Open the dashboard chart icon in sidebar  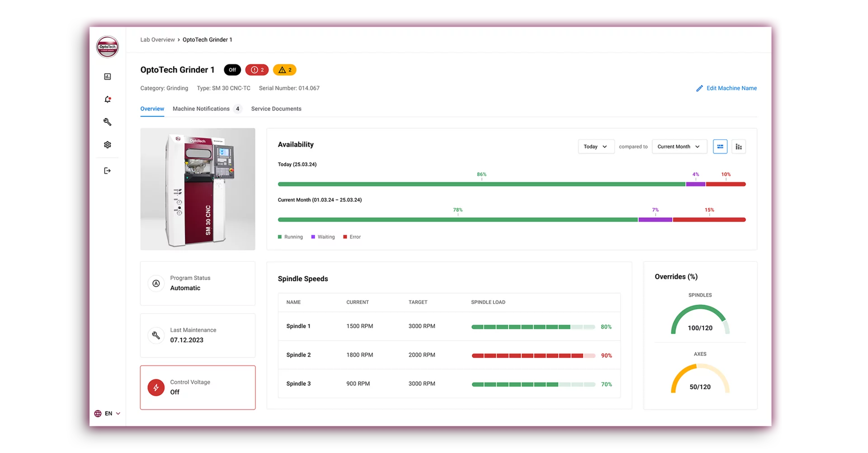click(x=108, y=77)
